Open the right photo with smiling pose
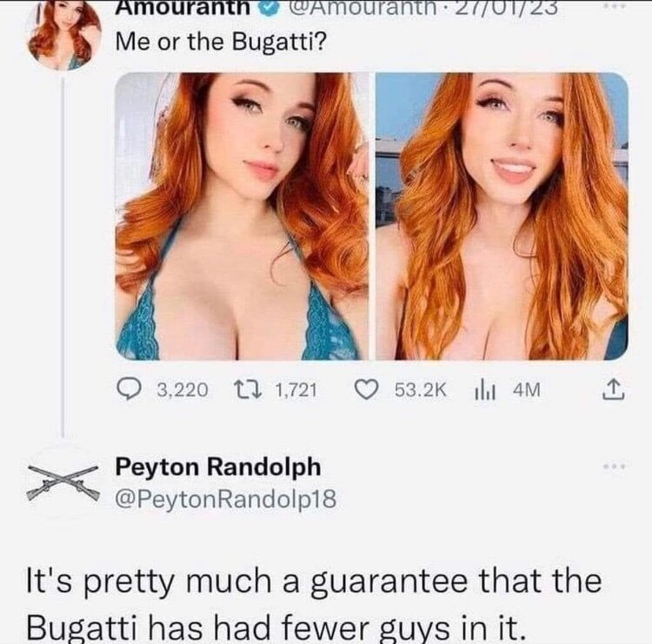652x644 pixels. (x=502, y=216)
